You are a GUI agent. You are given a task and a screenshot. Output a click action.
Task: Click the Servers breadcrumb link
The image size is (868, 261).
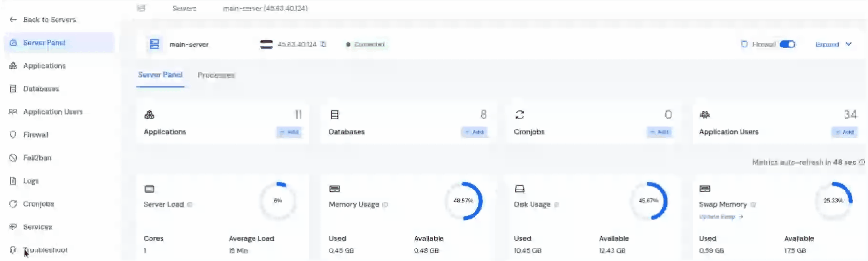click(x=184, y=8)
